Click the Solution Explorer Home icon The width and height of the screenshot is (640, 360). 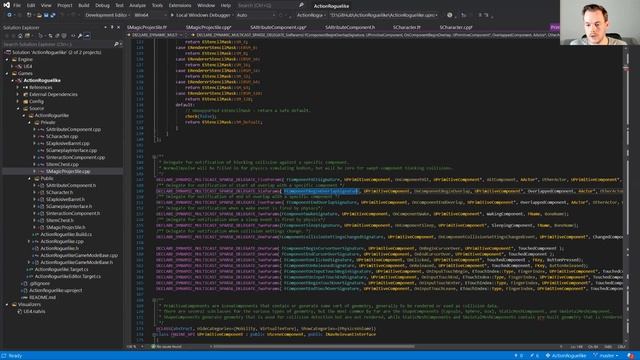tap(20, 36)
